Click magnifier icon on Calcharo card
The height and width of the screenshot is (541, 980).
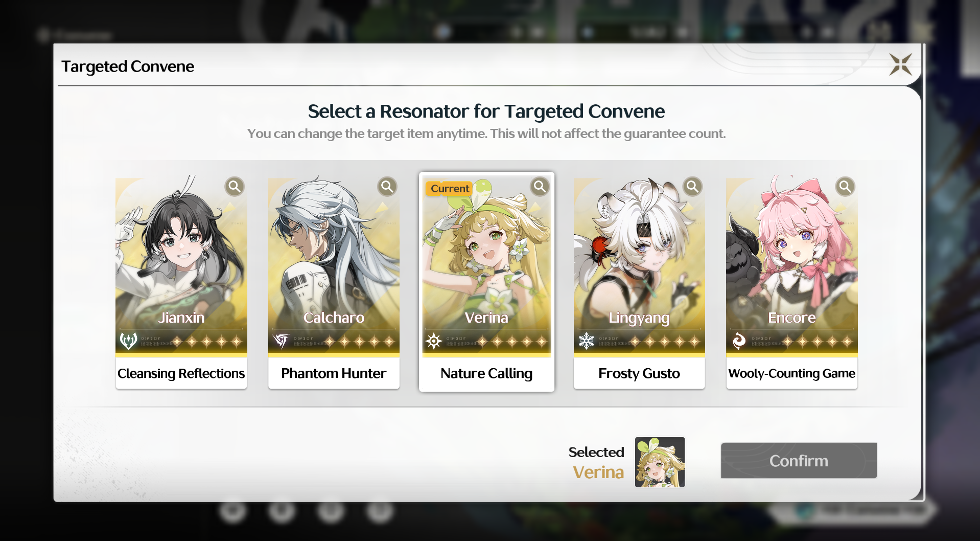click(x=387, y=187)
